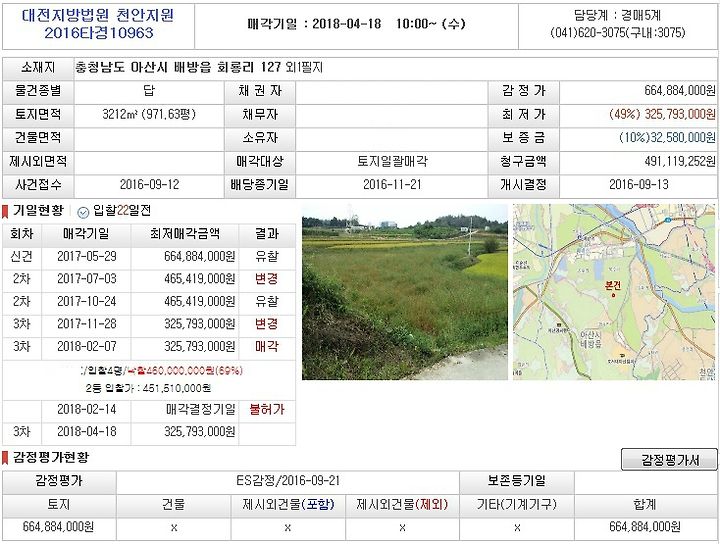720x544 pixels.
Task: Click second bid price 451,510,000원
Action: click(177, 388)
